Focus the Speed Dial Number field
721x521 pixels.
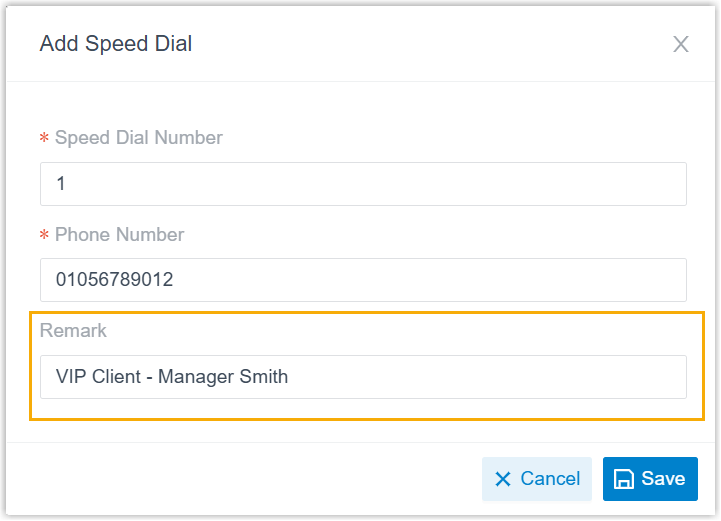point(363,184)
